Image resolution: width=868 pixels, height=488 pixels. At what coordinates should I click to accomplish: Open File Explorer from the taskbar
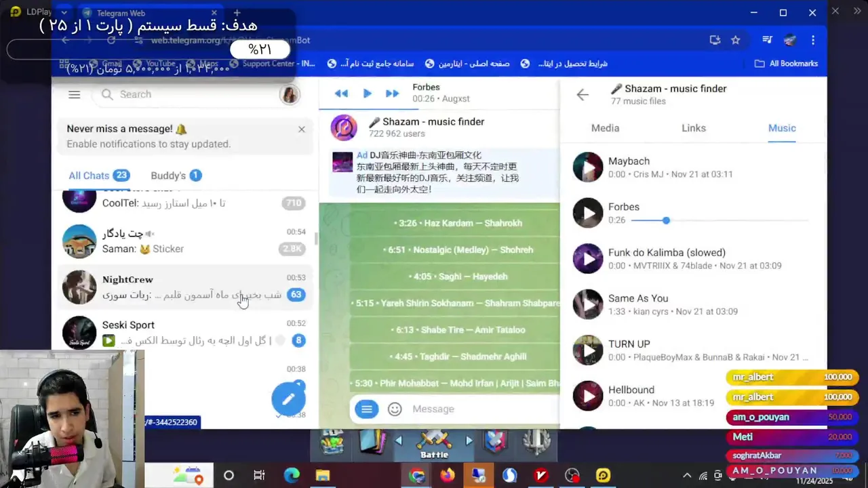tap(322, 476)
